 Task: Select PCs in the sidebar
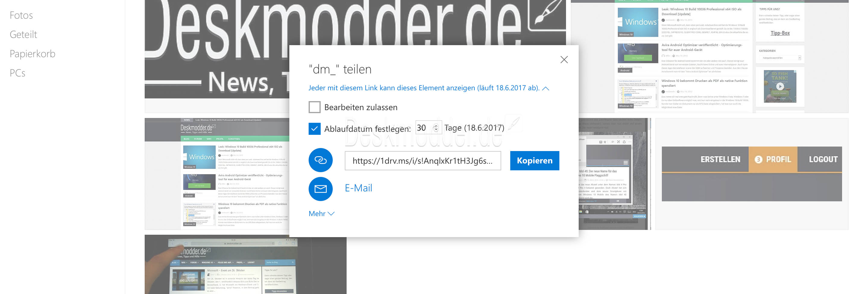(x=17, y=73)
